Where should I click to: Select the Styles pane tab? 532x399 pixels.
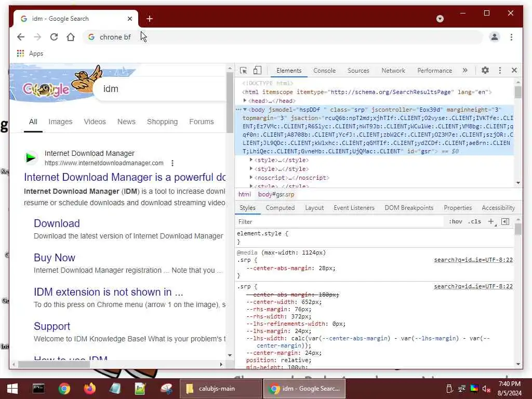(x=247, y=208)
